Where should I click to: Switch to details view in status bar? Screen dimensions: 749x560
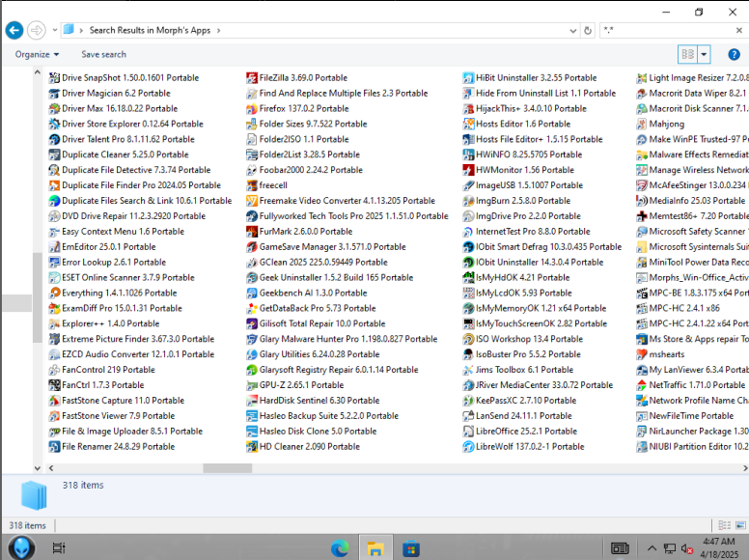pyautogui.click(x=724, y=525)
